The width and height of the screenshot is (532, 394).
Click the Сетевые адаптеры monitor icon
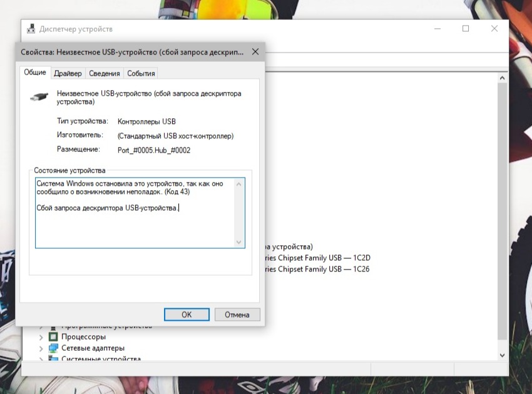(x=53, y=348)
